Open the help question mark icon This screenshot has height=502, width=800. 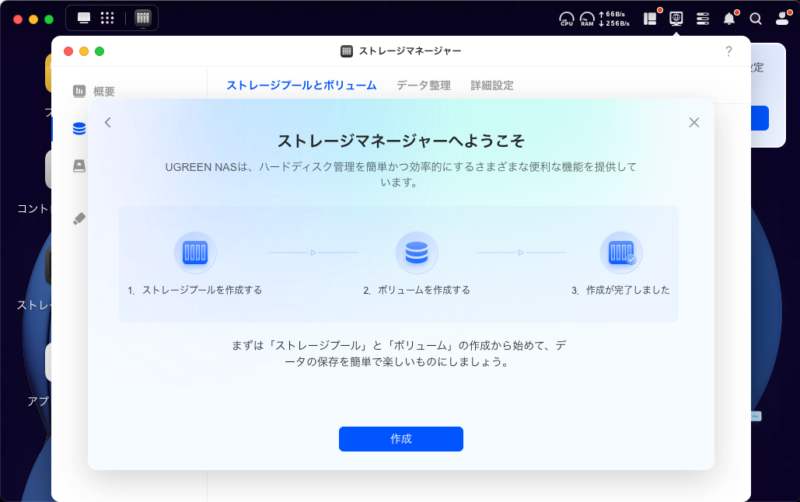[x=728, y=51]
